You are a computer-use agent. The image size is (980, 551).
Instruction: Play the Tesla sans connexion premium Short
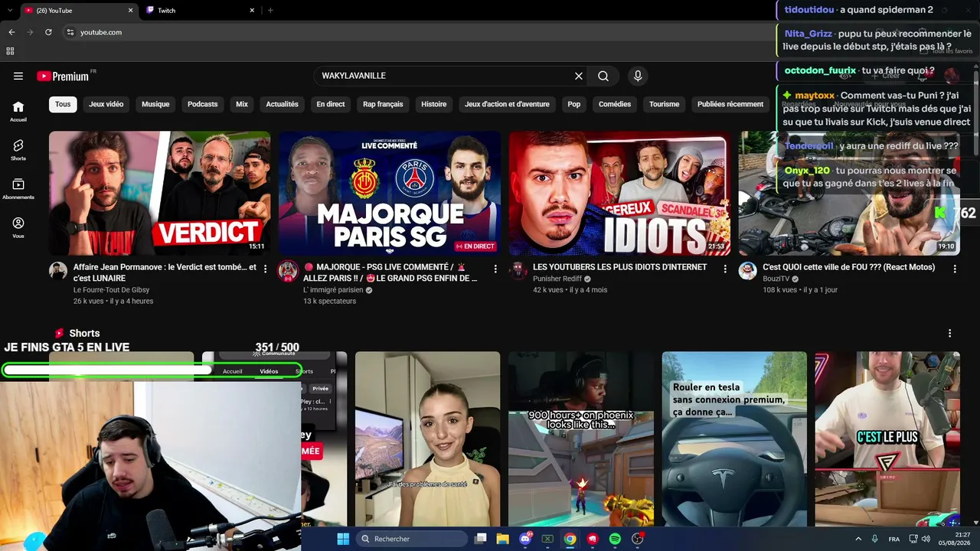[x=734, y=439]
